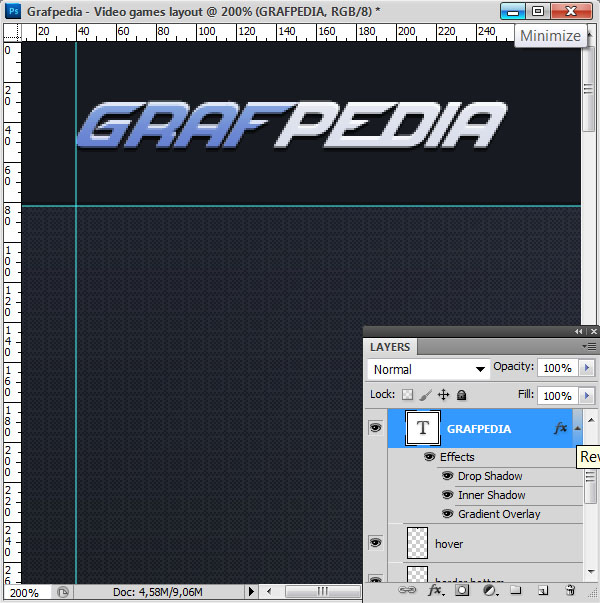This screenshot has width=600, height=603.
Task: Create a new layer
Action: [543, 590]
